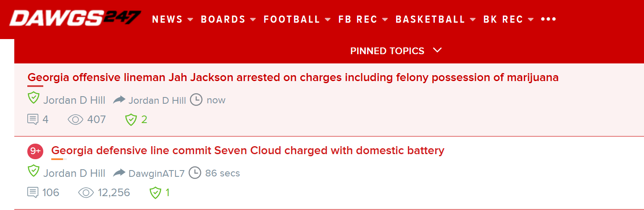Image resolution: width=644 pixels, height=210 pixels.
Task: Click the 9+ unread replies badge
Action: tap(36, 151)
